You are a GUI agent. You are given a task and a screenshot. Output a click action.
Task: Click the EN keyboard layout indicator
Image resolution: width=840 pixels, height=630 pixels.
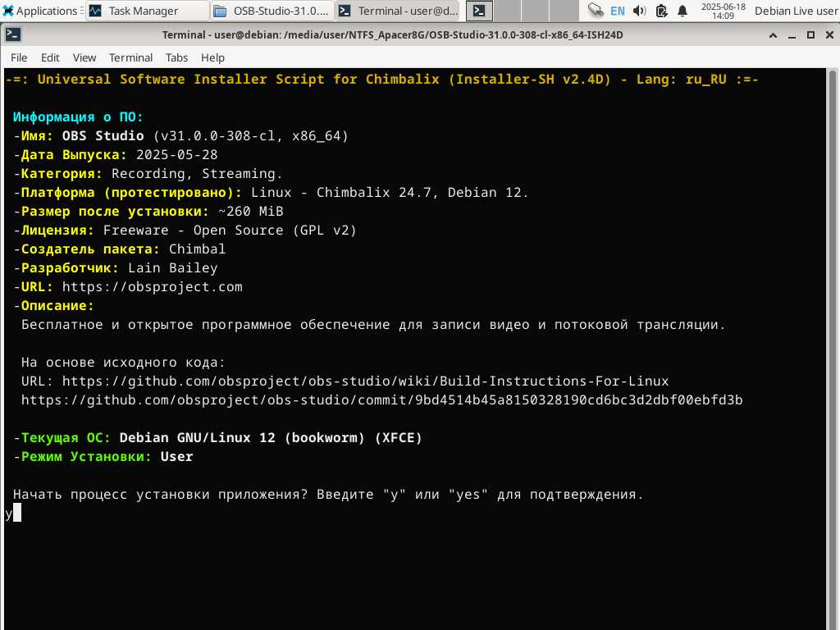click(618, 11)
